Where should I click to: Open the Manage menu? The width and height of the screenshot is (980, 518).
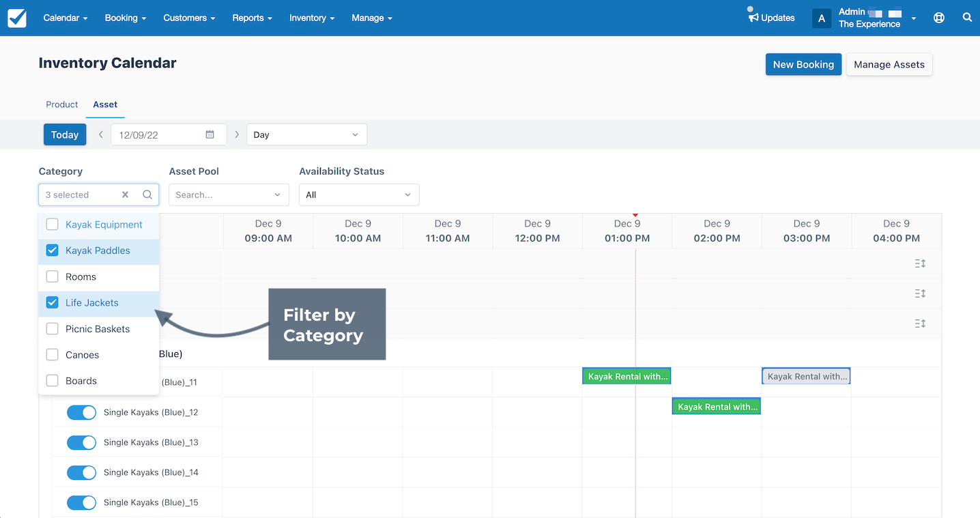(x=372, y=18)
